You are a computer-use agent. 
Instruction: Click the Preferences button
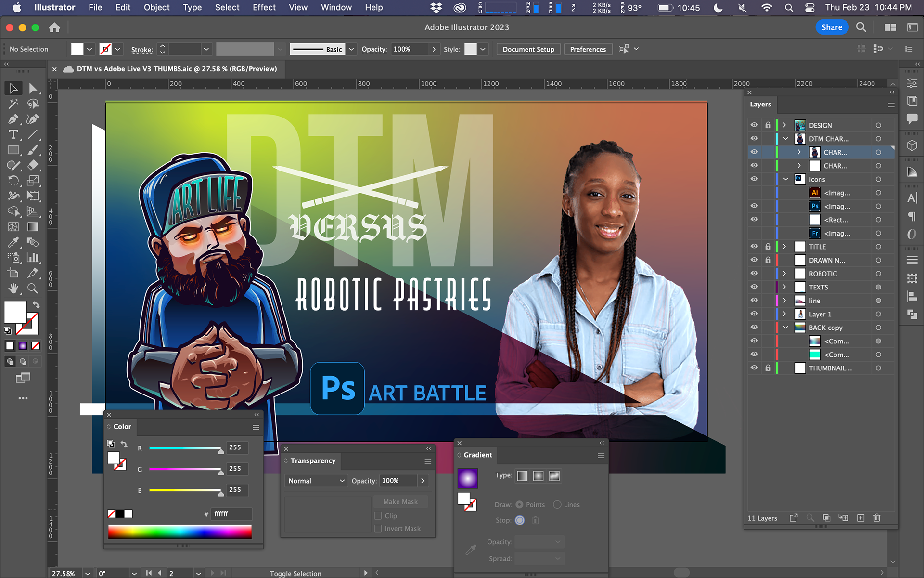(x=588, y=49)
